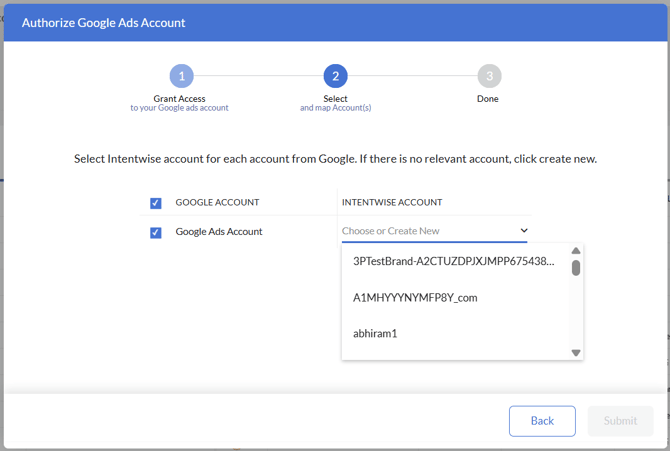Click the INTENTWISE ACCOUNT column header
The height and width of the screenshot is (451, 670).
pos(392,202)
